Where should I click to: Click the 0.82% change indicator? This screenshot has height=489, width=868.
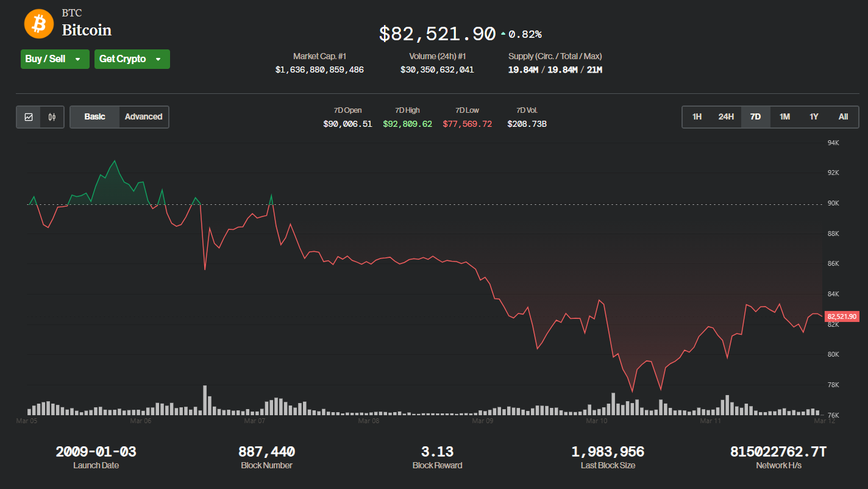click(x=521, y=35)
